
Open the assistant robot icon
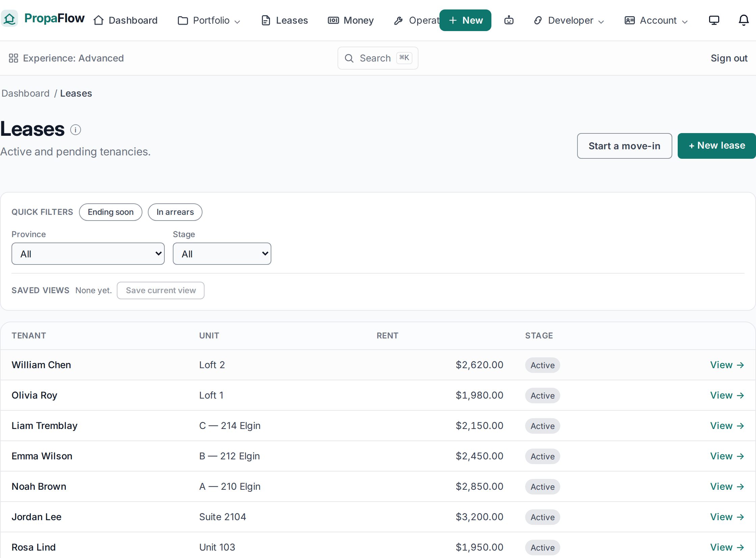(x=509, y=20)
